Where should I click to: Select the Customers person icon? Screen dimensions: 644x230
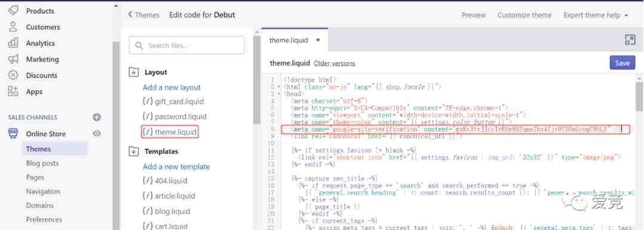coord(13,27)
